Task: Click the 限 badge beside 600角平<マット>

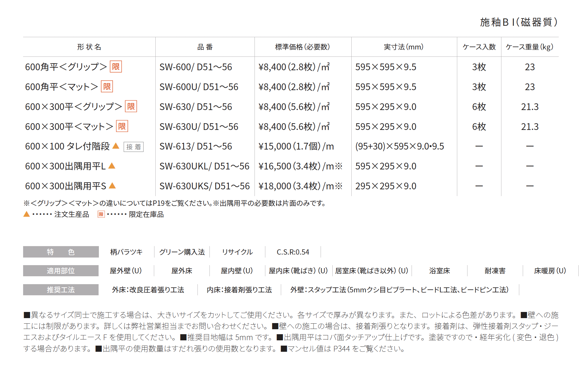Action: click(x=107, y=87)
